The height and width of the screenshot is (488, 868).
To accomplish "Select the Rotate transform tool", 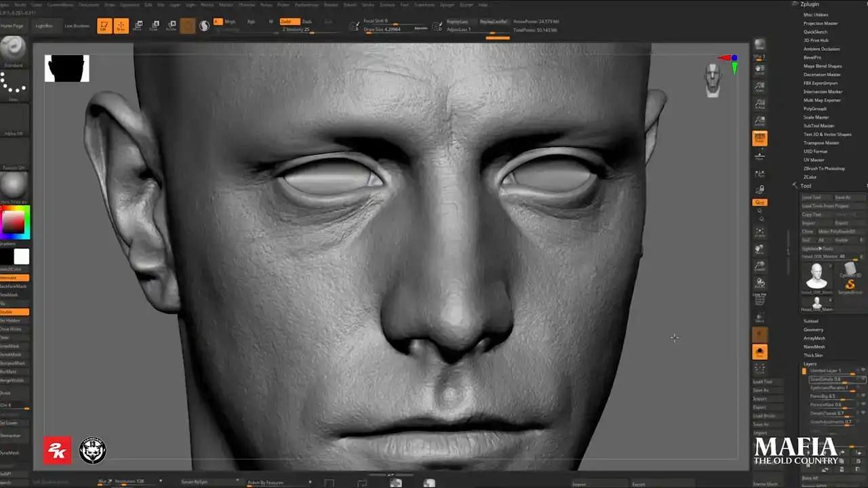I will (x=171, y=26).
